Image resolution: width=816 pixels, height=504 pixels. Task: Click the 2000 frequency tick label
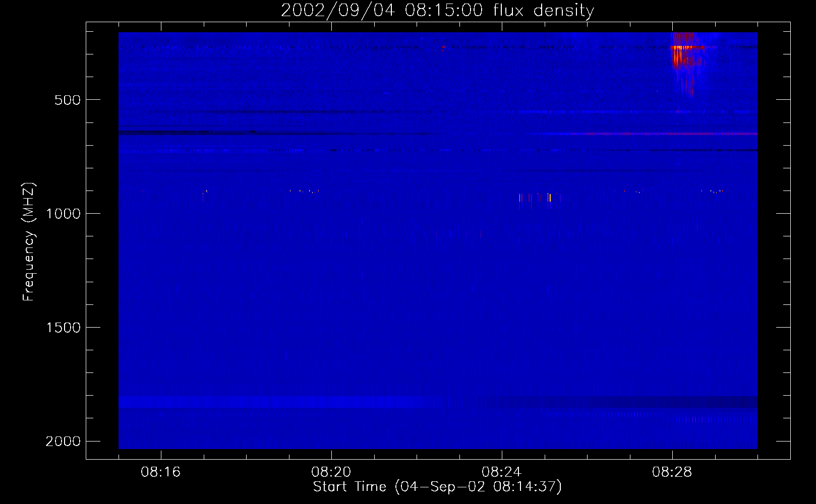point(63,442)
